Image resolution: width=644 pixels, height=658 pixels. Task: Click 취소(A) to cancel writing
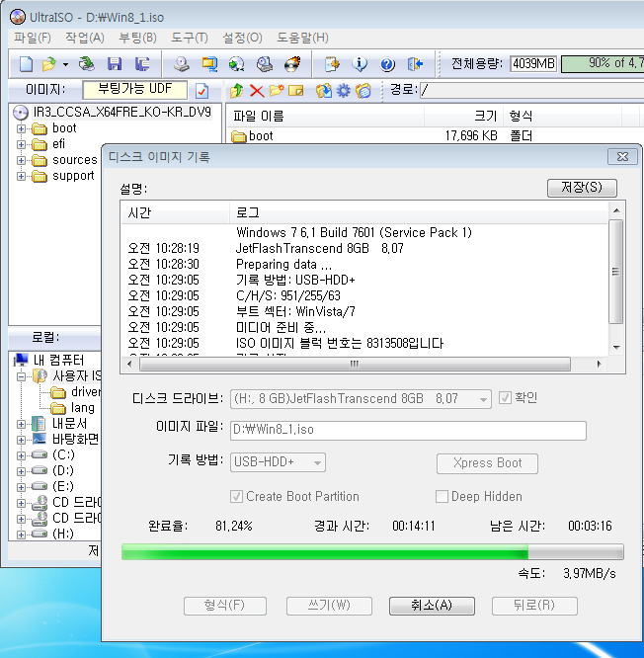(x=432, y=606)
